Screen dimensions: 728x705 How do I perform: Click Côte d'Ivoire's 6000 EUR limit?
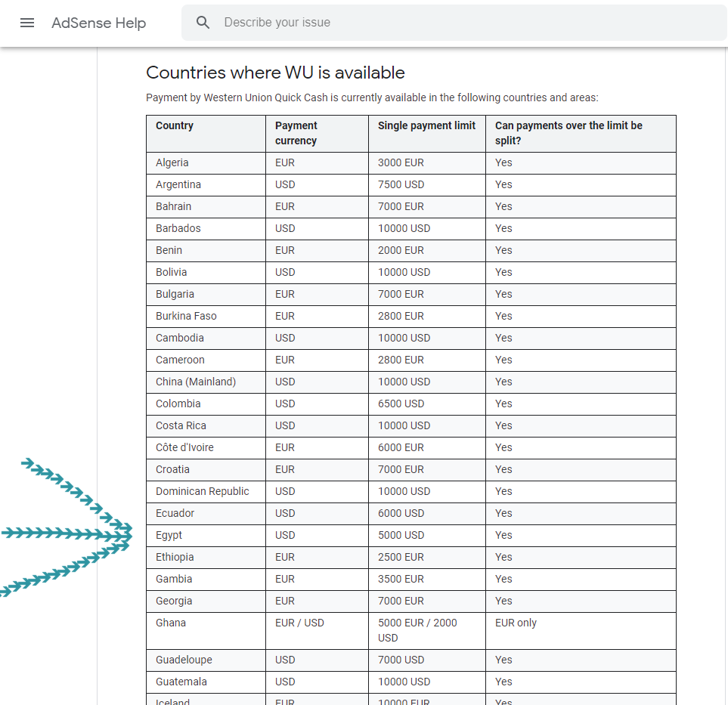[427, 447]
